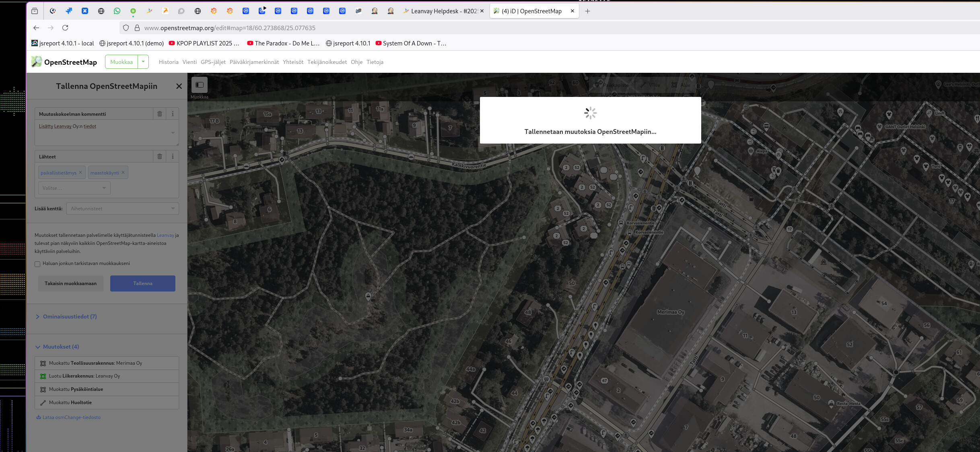This screenshot has height=452, width=980.
Task: Toggle the sidebar panel icon on map
Action: 200,85
